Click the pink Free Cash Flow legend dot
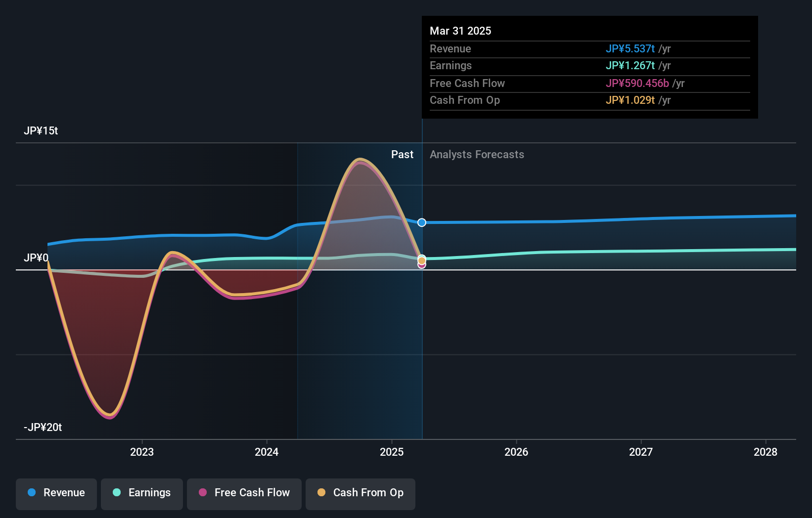 pos(203,492)
